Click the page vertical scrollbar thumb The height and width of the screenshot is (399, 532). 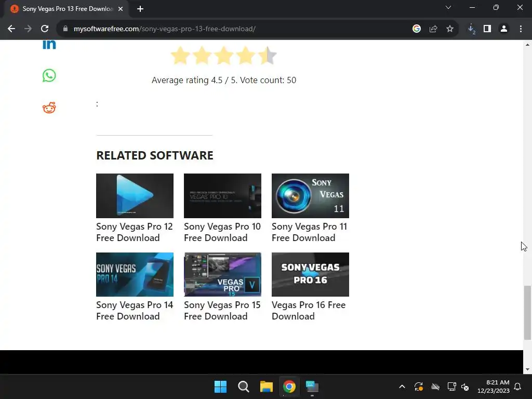tap(527, 312)
